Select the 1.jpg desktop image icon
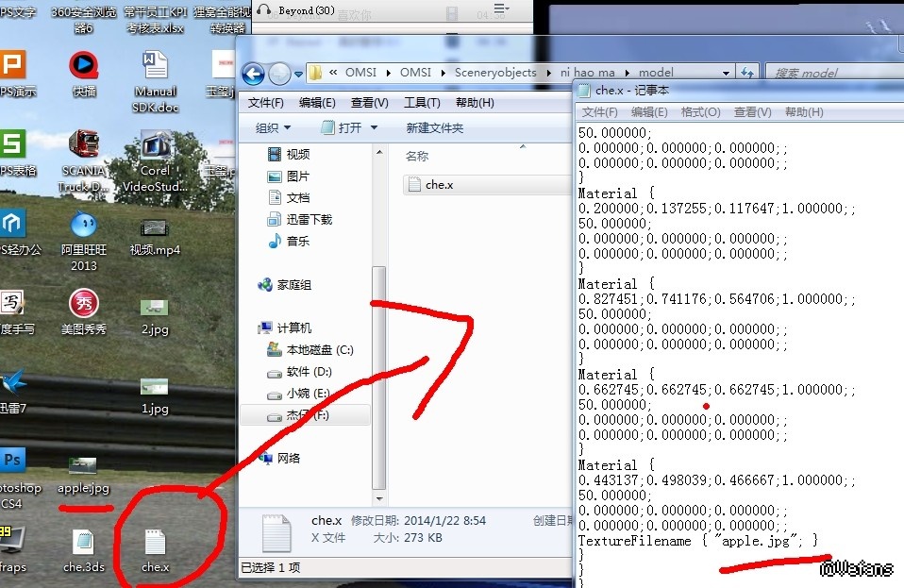The image size is (904, 588). point(155,395)
